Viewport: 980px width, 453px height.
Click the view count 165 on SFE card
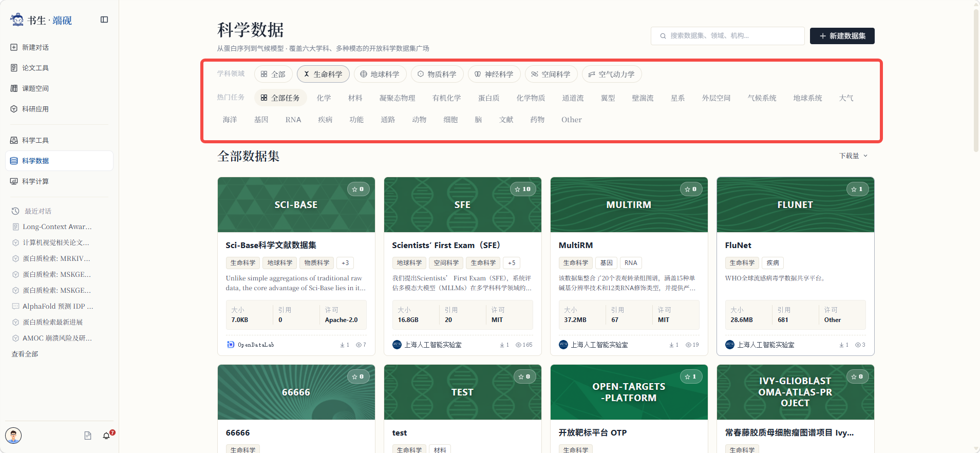[524, 345]
